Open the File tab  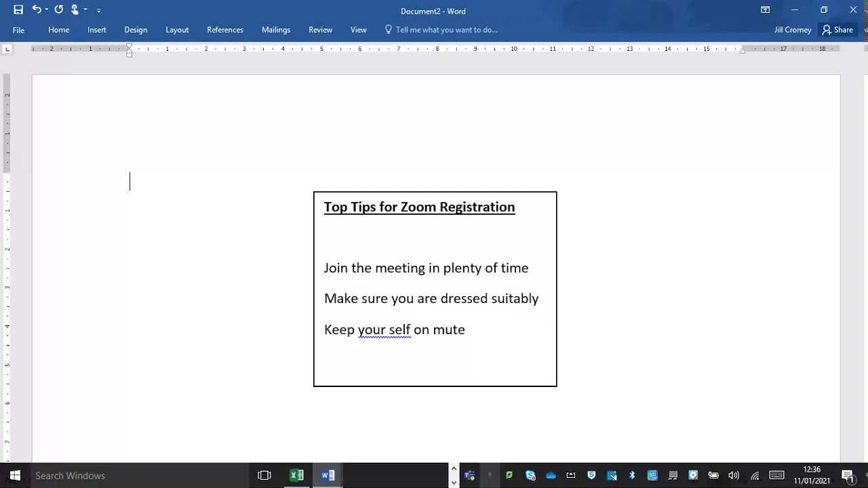pos(18,30)
